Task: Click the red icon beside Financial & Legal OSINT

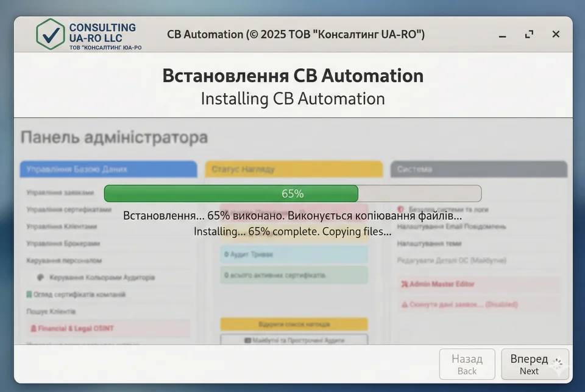Action: (x=34, y=328)
